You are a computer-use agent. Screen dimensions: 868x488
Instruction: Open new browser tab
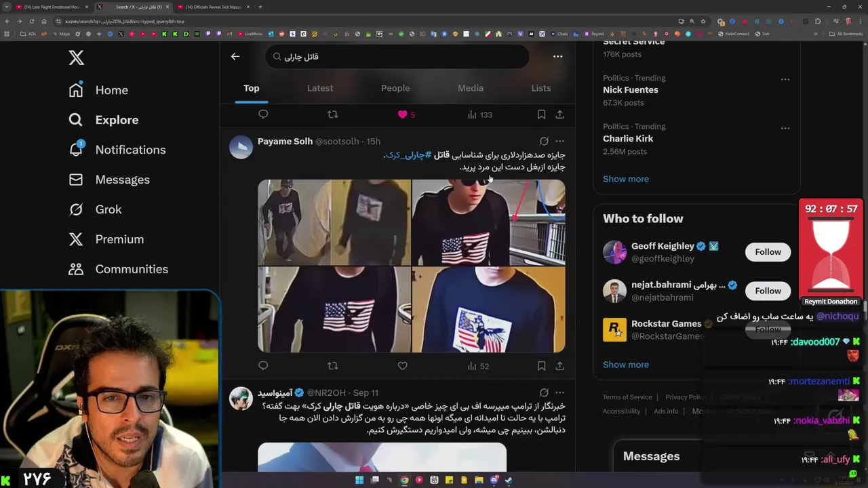point(260,7)
